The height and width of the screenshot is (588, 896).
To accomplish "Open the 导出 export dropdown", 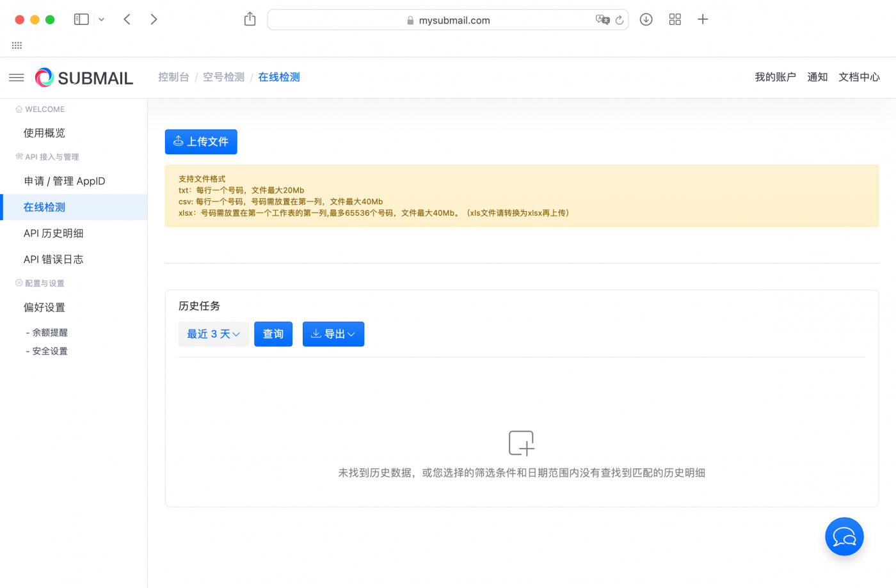I will coord(333,334).
